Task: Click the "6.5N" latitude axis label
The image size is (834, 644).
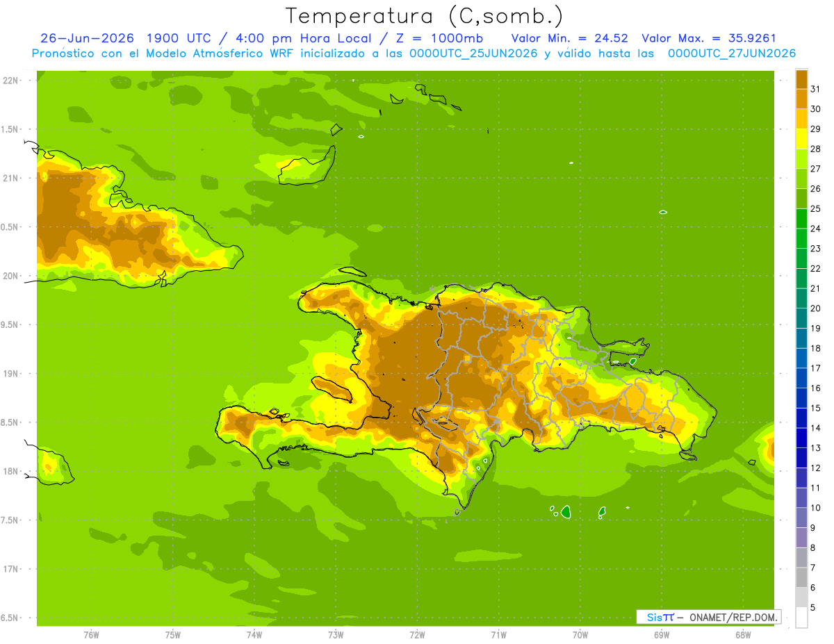Action: 10,618
